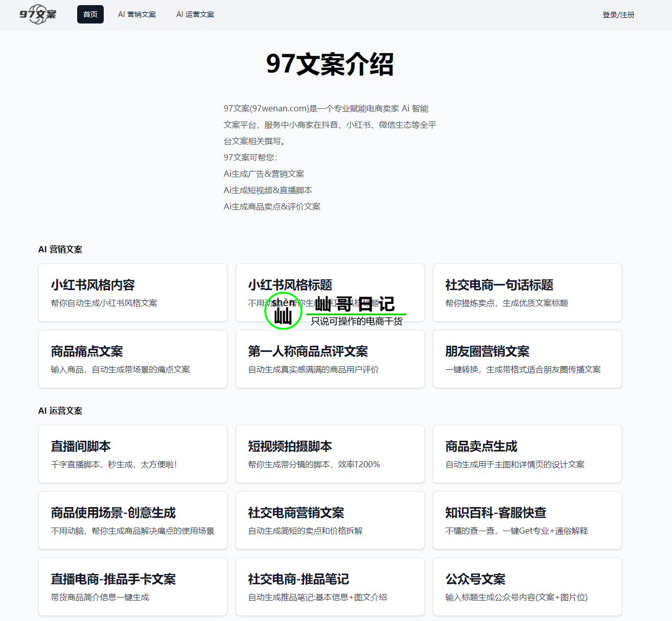
Task: Open the 第一人称商品点评文案 card
Action: [x=330, y=359]
